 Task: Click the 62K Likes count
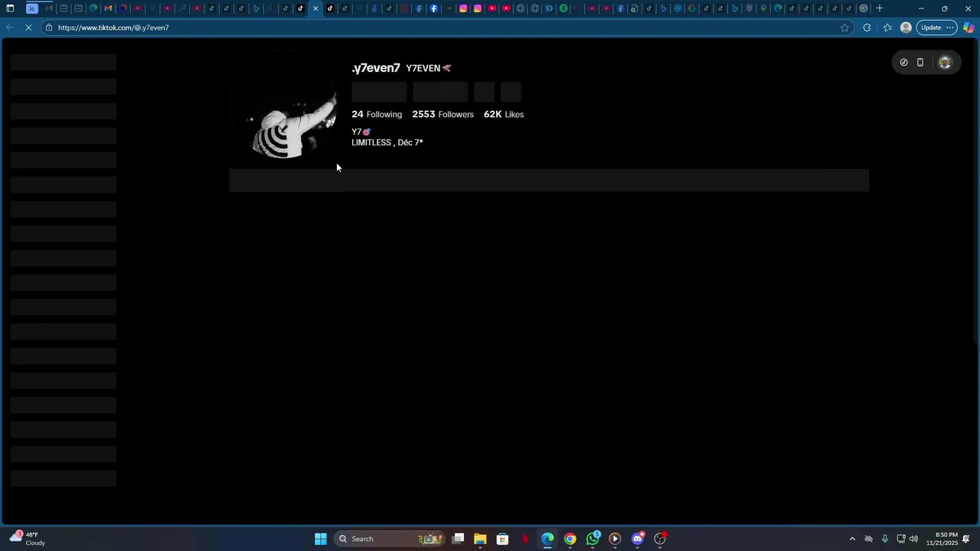(504, 114)
